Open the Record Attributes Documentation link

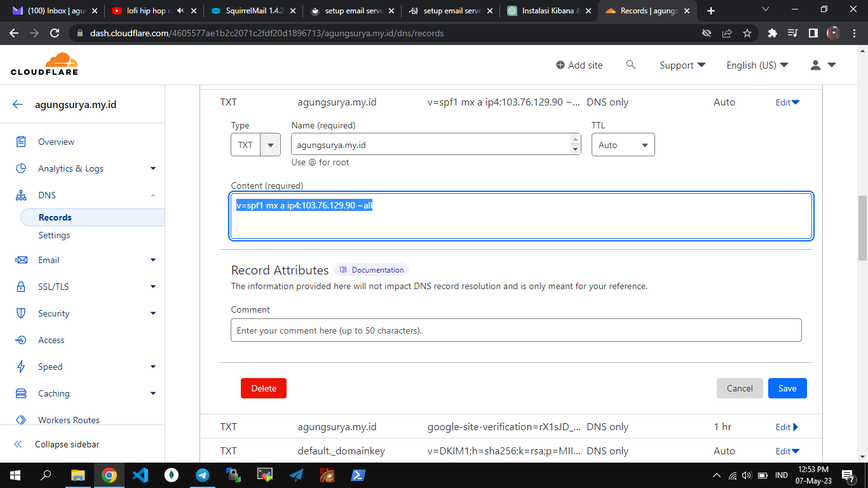pyautogui.click(x=372, y=270)
